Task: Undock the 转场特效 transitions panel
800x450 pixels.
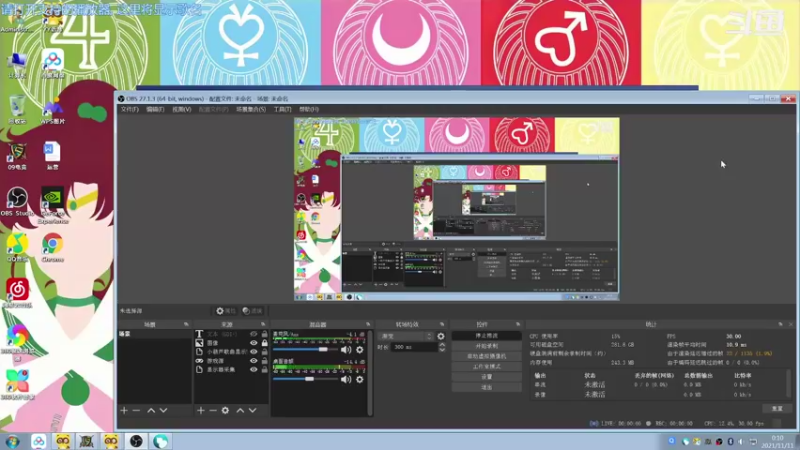Action: (442, 324)
